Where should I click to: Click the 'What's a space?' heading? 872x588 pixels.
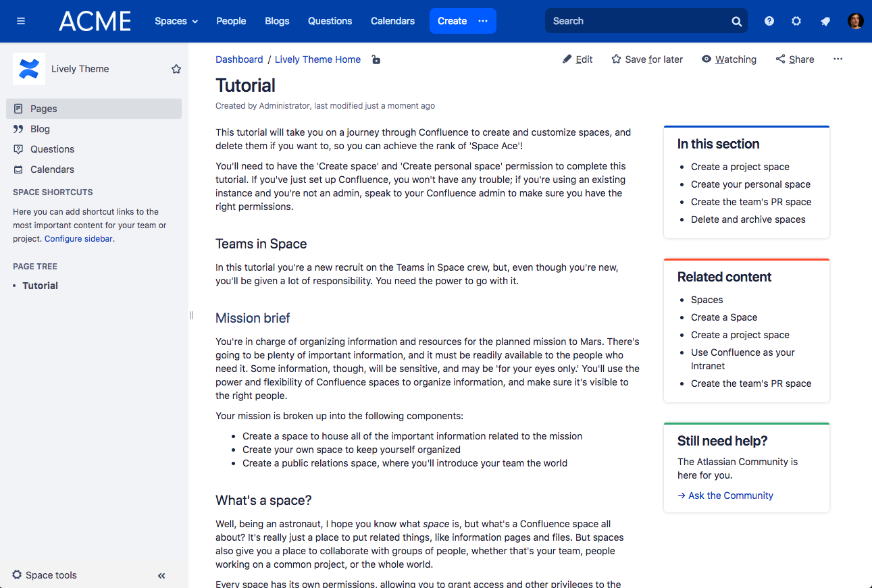(x=263, y=500)
